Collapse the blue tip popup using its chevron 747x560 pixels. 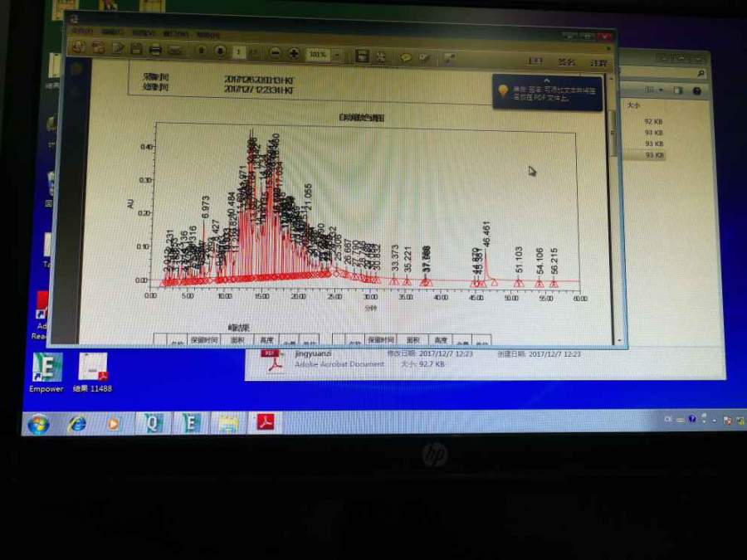tap(546, 81)
